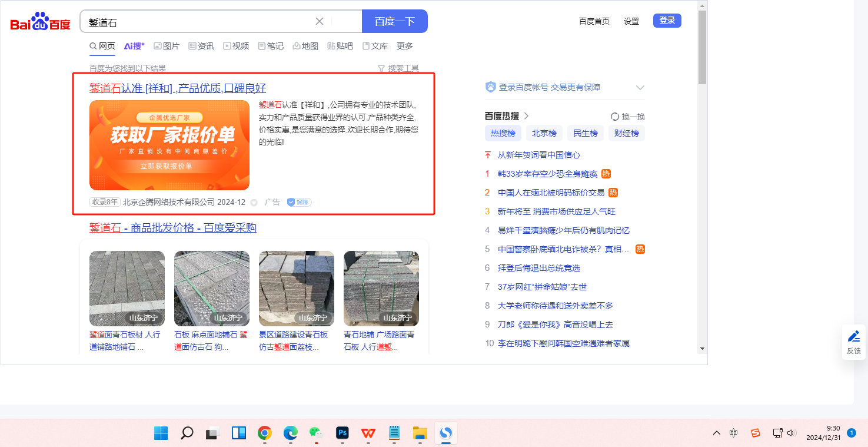The image size is (868, 447).
Task: Clear the search box with the X icon
Action: pos(320,21)
